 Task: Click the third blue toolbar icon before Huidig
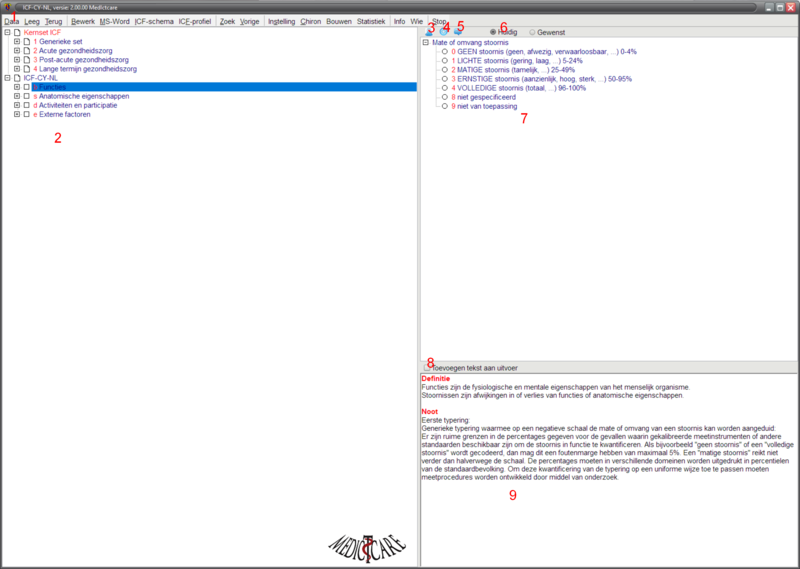click(x=456, y=33)
